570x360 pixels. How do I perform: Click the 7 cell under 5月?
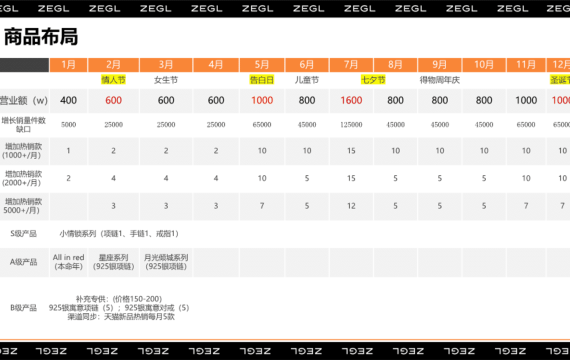pos(262,206)
